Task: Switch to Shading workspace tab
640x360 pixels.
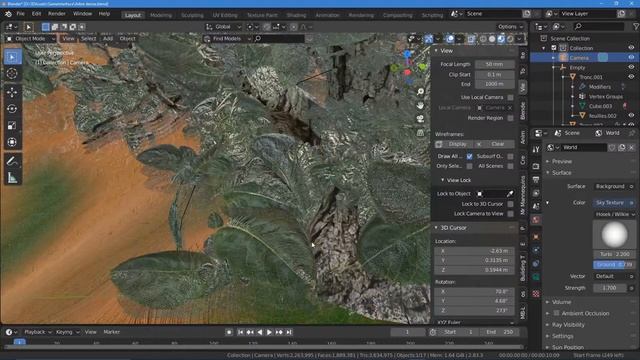Action: tap(296, 15)
